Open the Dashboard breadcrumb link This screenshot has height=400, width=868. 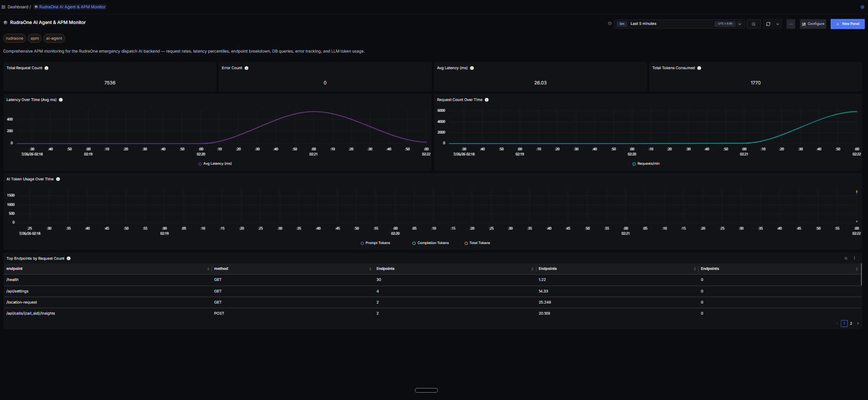[x=18, y=7]
